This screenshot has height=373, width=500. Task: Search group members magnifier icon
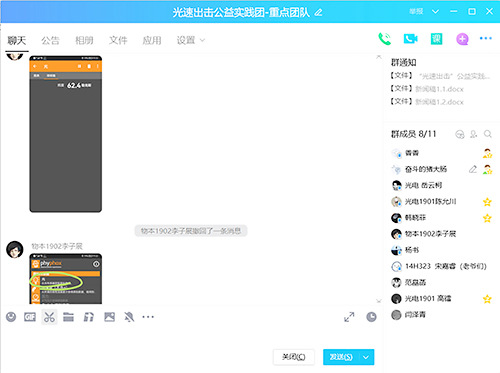click(488, 134)
